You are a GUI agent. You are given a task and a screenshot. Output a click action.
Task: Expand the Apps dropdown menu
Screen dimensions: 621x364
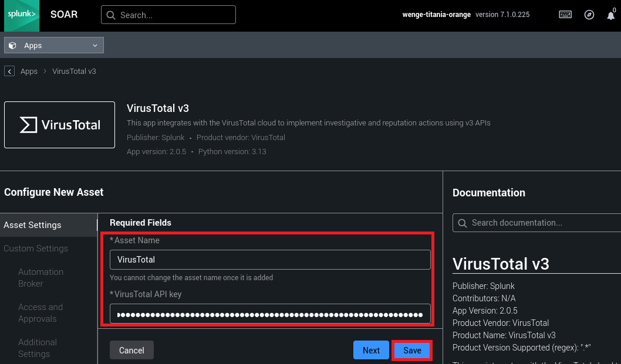point(54,45)
